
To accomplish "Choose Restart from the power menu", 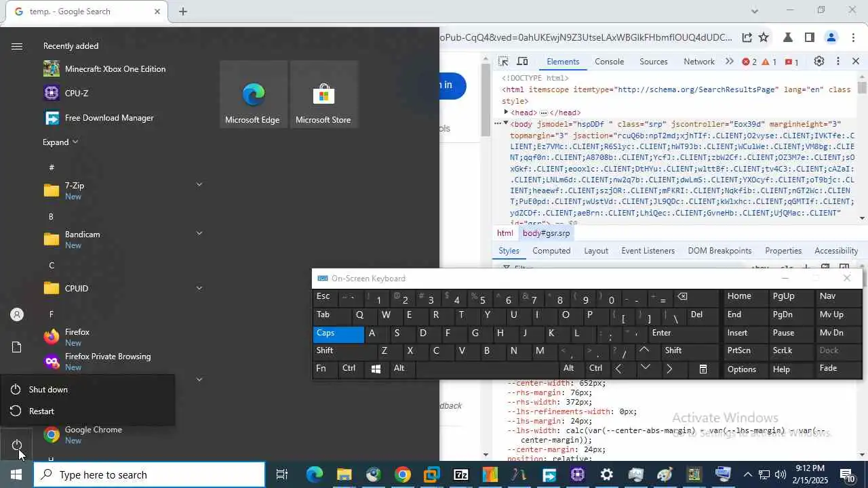I will (87, 411).
